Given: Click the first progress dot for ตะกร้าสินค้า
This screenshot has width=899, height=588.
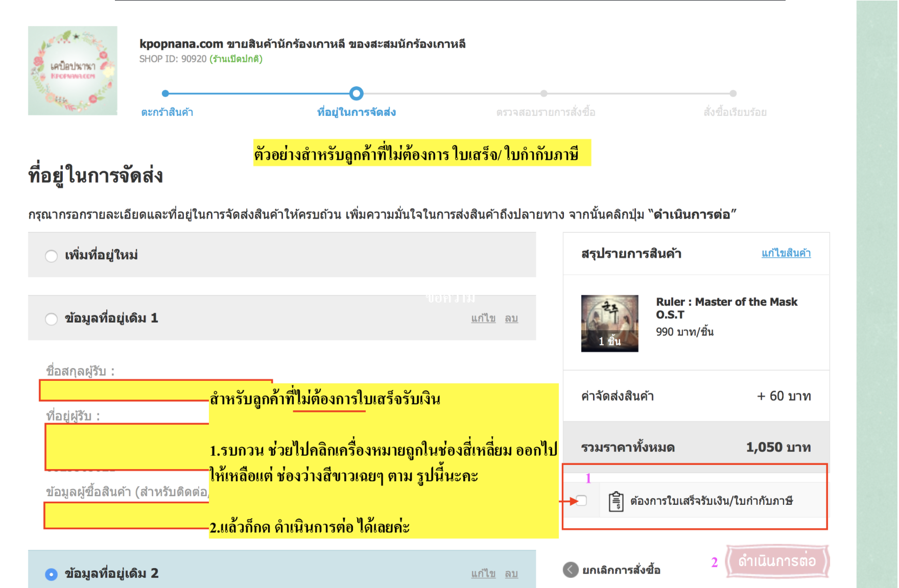Looking at the screenshot, I should click(x=165, y=93).
